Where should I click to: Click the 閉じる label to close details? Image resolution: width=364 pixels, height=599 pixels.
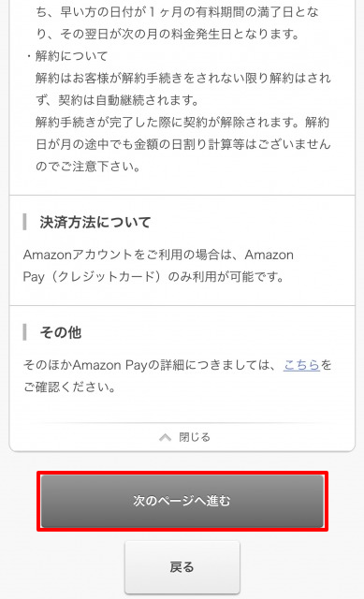(195, 437)
